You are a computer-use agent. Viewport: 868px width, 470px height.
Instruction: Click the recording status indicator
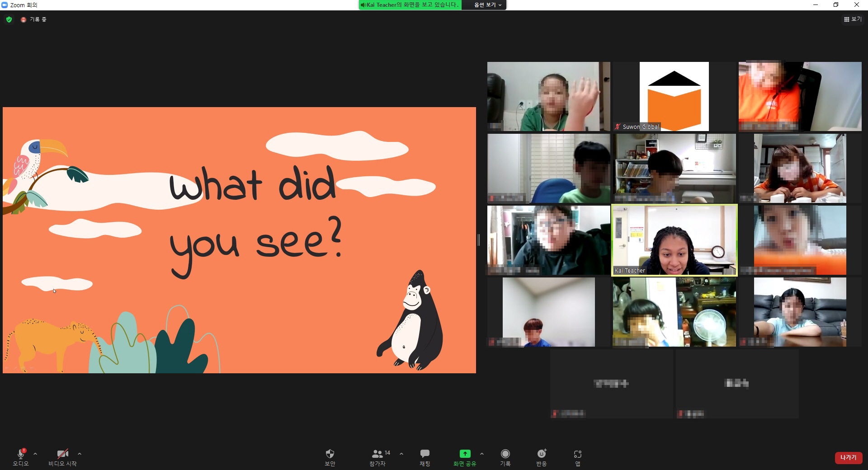coord(34,19)
